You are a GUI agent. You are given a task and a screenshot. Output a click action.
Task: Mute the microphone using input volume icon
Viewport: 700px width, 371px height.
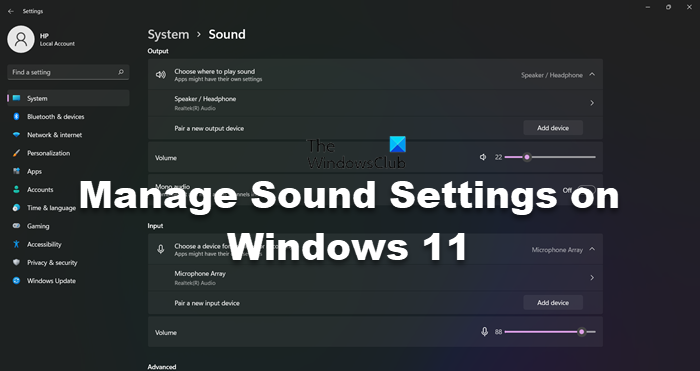click(484, 332)
